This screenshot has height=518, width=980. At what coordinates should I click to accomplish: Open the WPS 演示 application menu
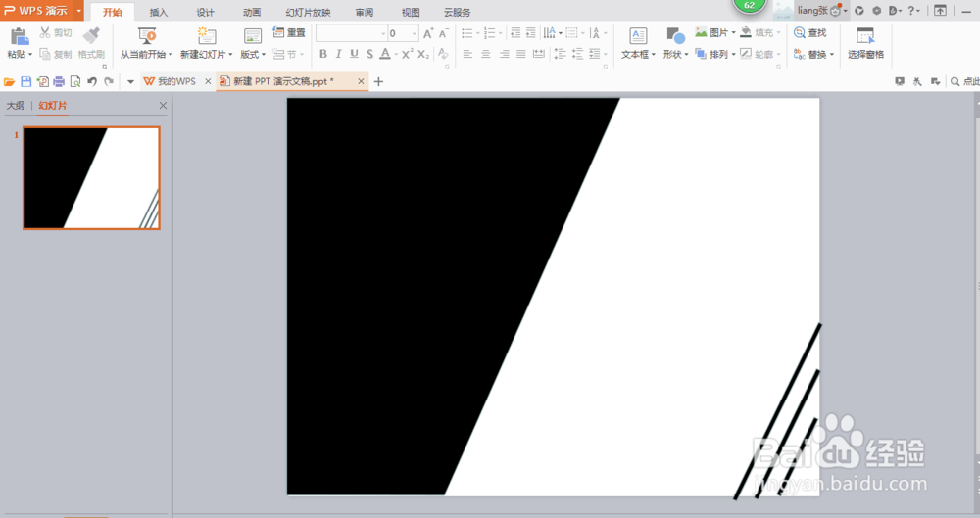coord(42,11)
